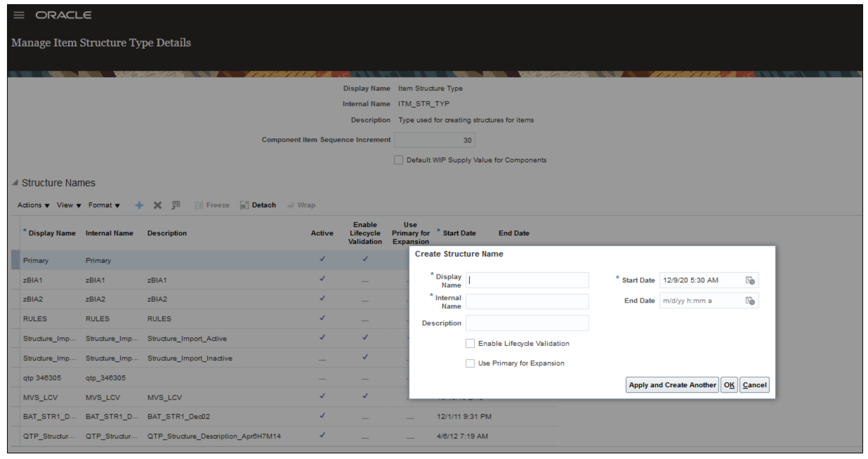Click the Create (plus) icon in Structure Names toolbar
The width and height of the screenshot is (868, 459).
[x=139, y=205]
